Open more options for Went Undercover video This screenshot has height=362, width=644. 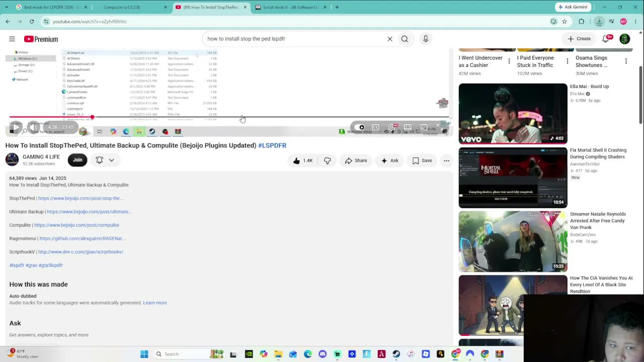509,61
